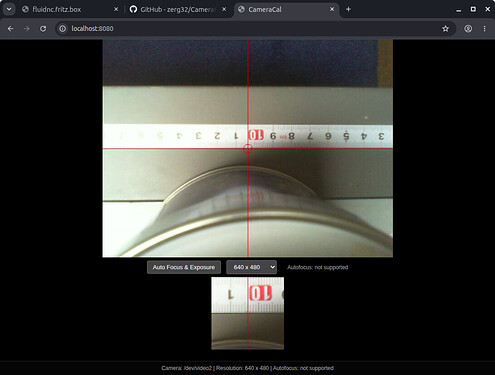Close the browser window
Viewport: 495px width, 375px height.
click(487, 9)
